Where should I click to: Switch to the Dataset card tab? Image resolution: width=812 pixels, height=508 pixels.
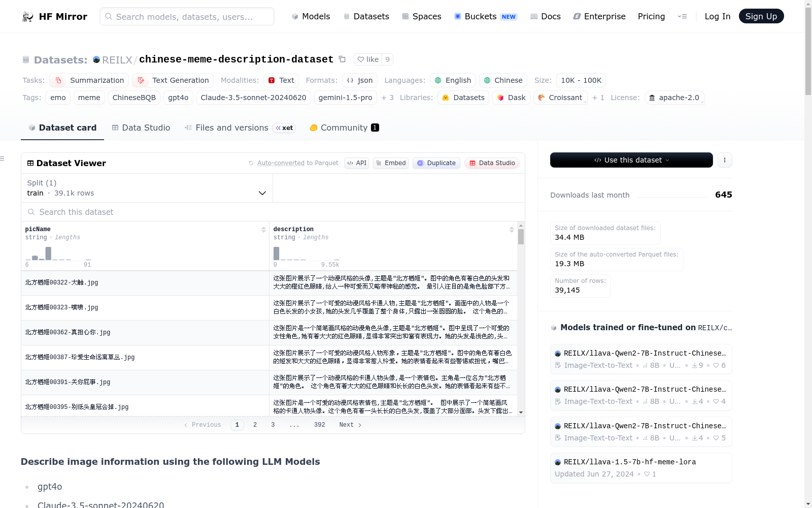(62, 128)
